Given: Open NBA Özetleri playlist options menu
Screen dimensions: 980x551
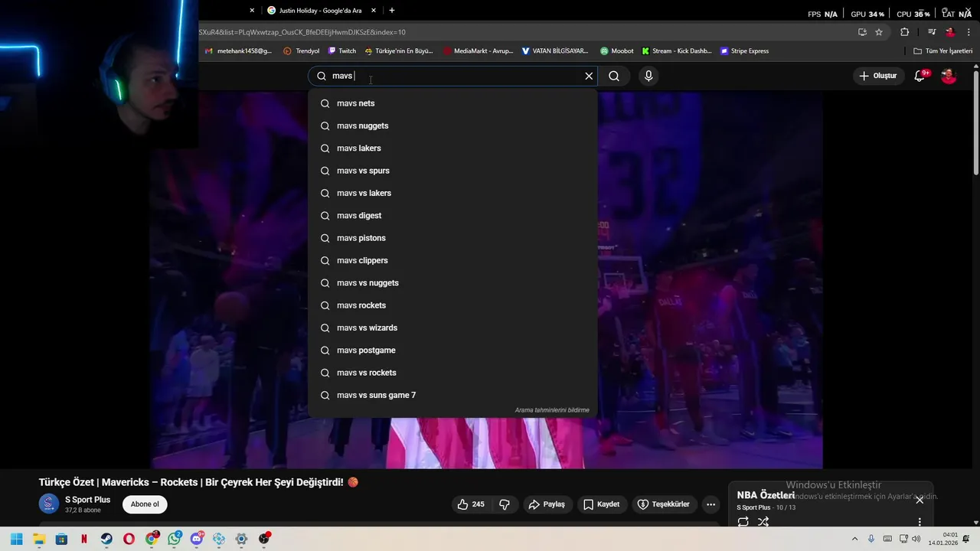Looking at the screenshot, I should (x=920, y=522).
